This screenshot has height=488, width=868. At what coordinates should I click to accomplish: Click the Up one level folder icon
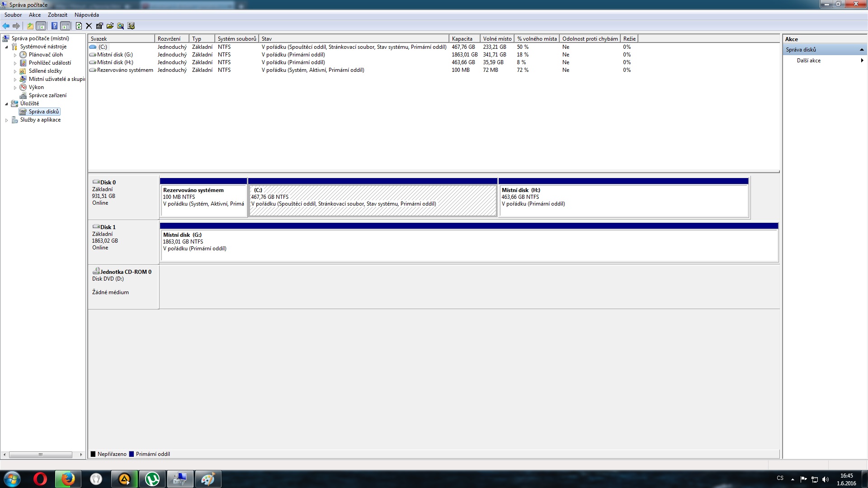click(x=30, y=26)
